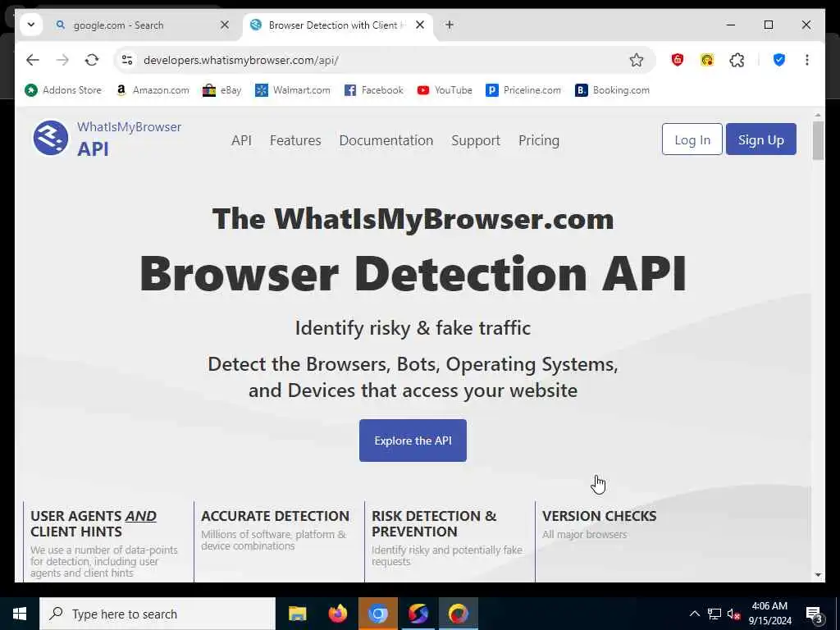Expand the tab search dropdown
This screenshot has height=630, width=840.
(x=31, y=25)
